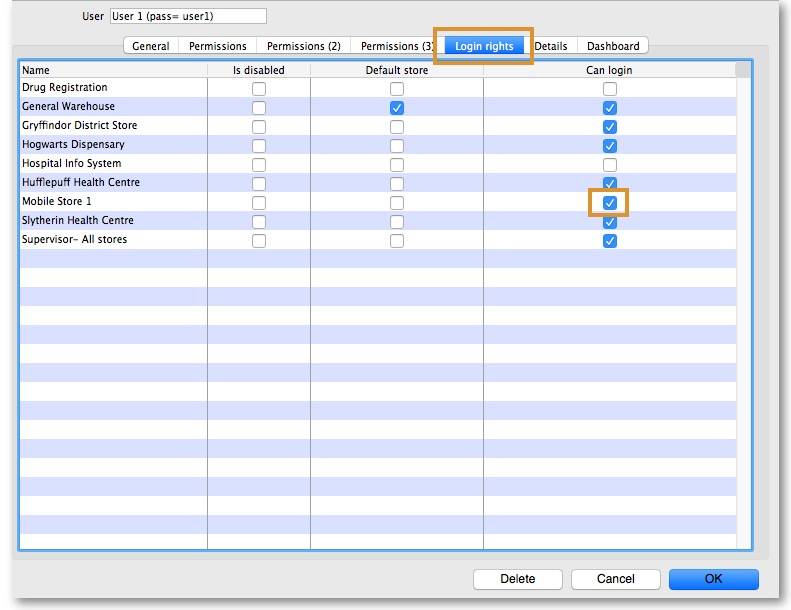Confirm with the OK button

point(713,579)
